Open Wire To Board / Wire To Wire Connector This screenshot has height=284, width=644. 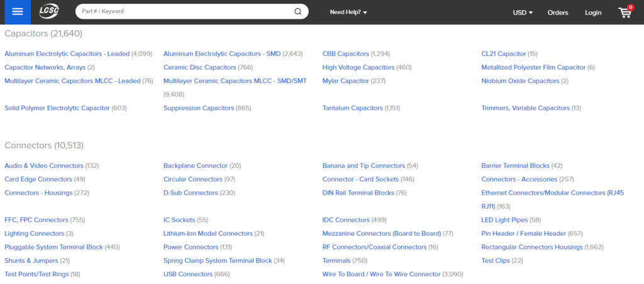[382, 274]
